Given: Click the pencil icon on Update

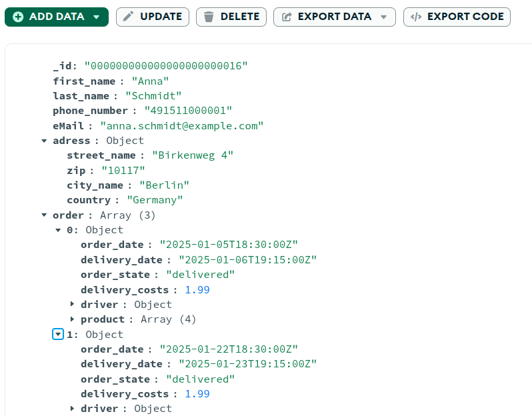Looking at the screenshot, I should [129, 17].
